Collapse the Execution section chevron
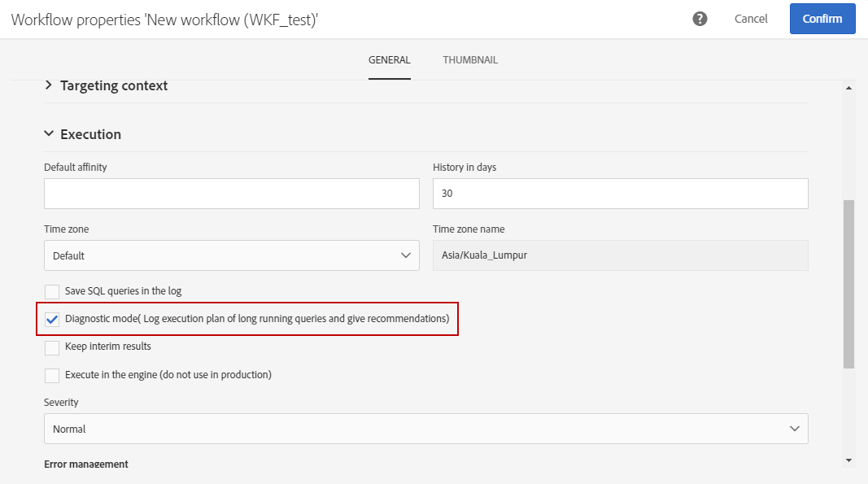 pyautogui.click(x=49, y=134)
